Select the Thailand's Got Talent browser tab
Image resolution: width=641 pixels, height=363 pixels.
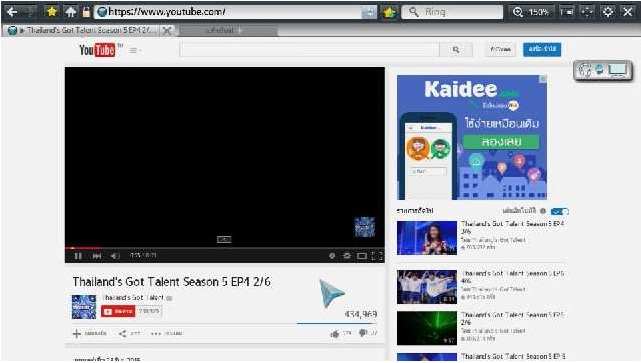tap(88, 30)
